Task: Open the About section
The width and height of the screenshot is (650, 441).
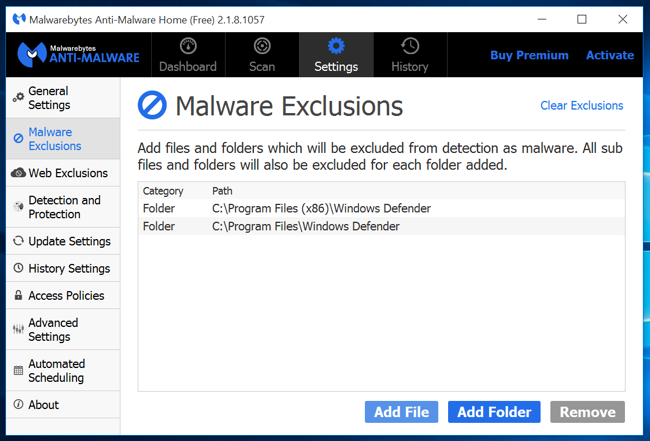Action: pos(63,404)
